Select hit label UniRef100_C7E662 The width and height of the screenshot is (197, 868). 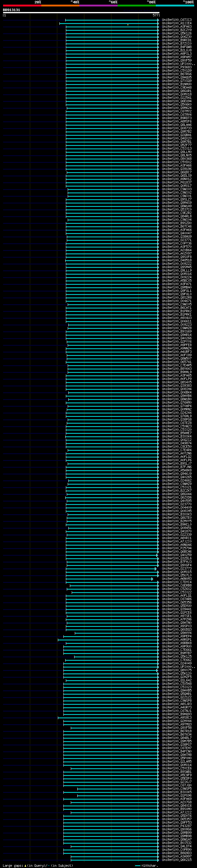coord(176,660)
